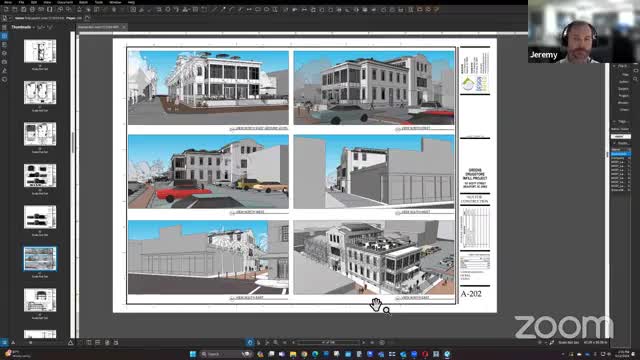Open the Document menu
Screen dimensions: 640x360
65,2
